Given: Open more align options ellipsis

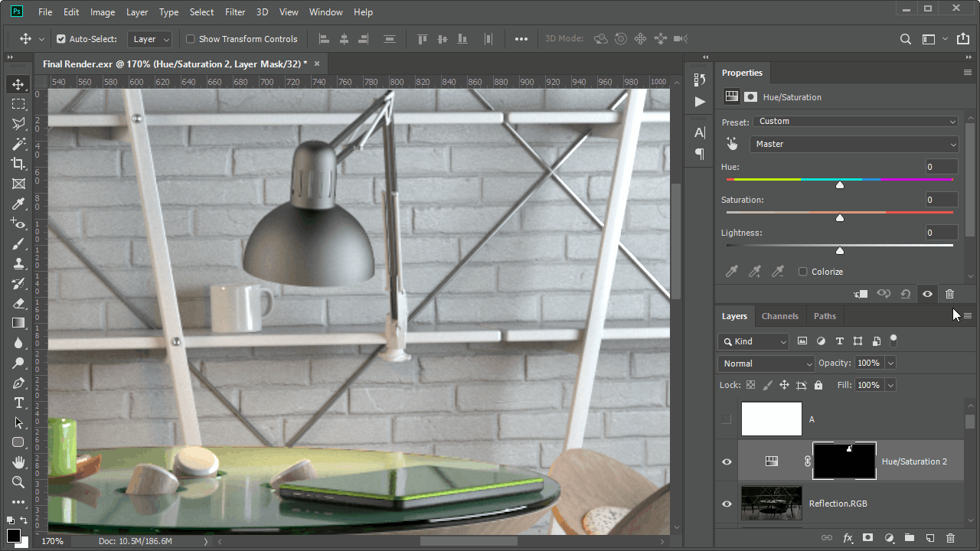Looking at the screenshot, I should tap(521, 39).
